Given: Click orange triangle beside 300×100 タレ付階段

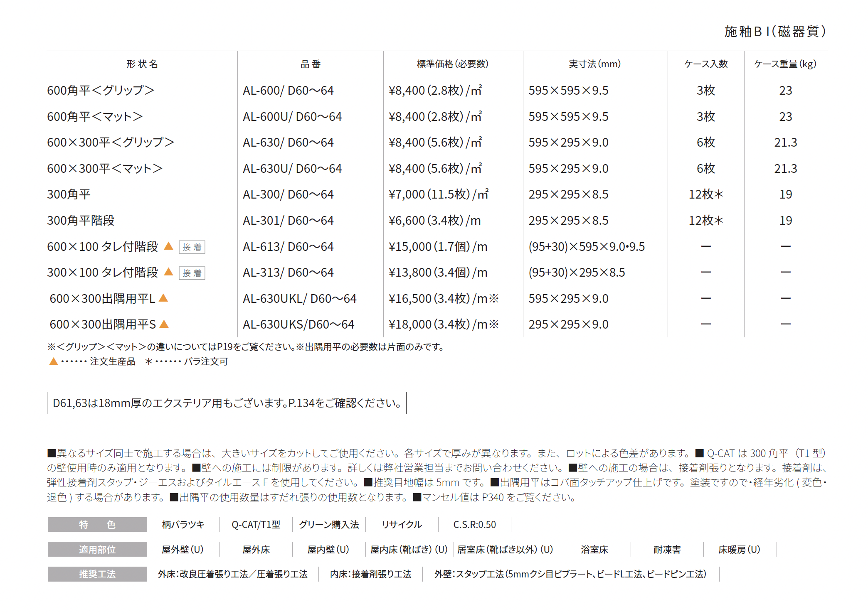Looking at the screenshot, I should [168, 272].
